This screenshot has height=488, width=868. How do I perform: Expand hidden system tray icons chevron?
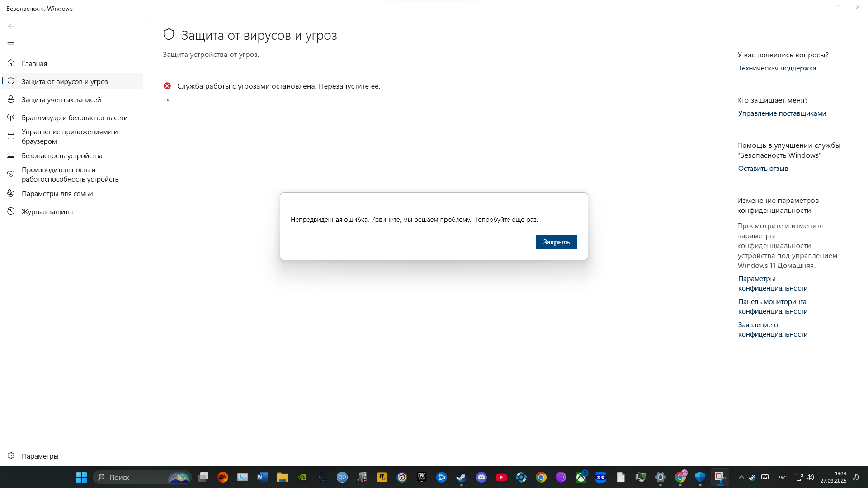click(x=741, y=477)
